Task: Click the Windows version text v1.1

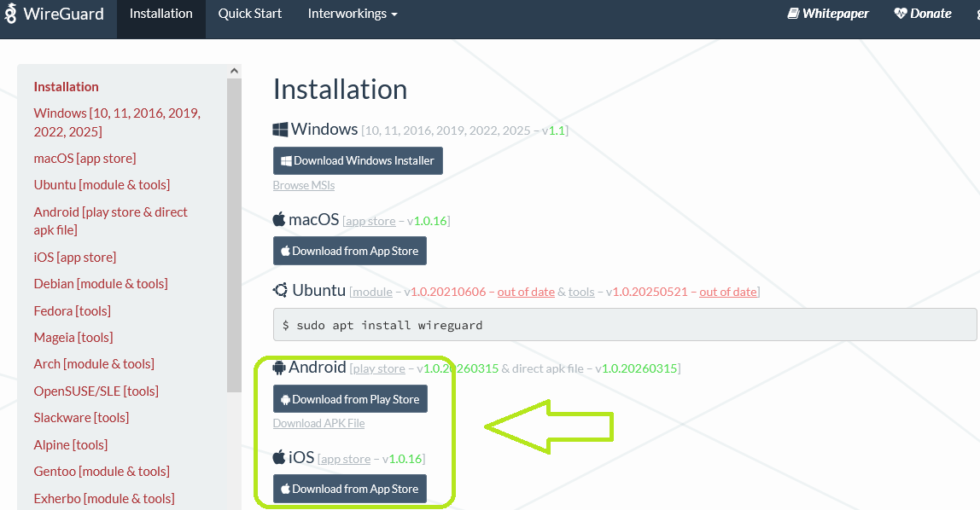Action: (553, 130)
